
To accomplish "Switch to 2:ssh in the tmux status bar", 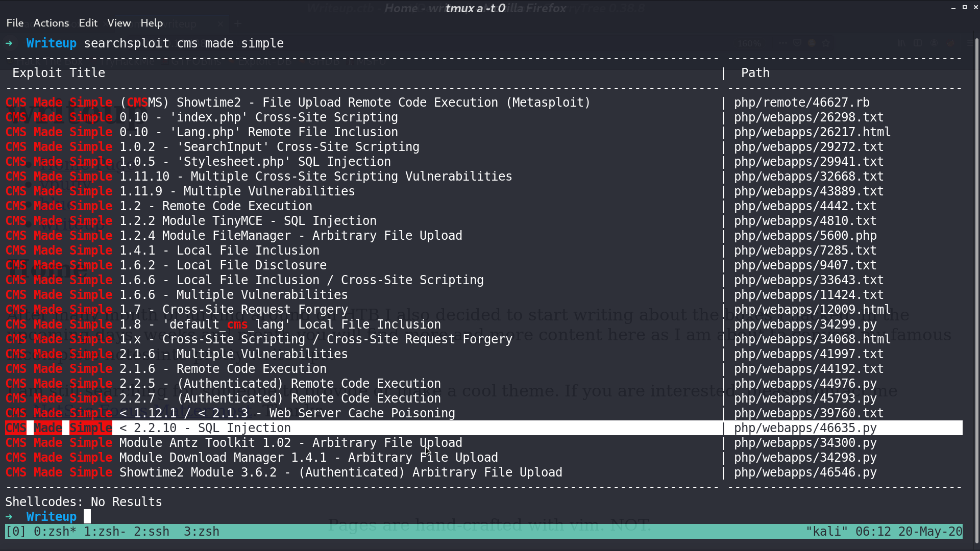I will pos(152,532).
